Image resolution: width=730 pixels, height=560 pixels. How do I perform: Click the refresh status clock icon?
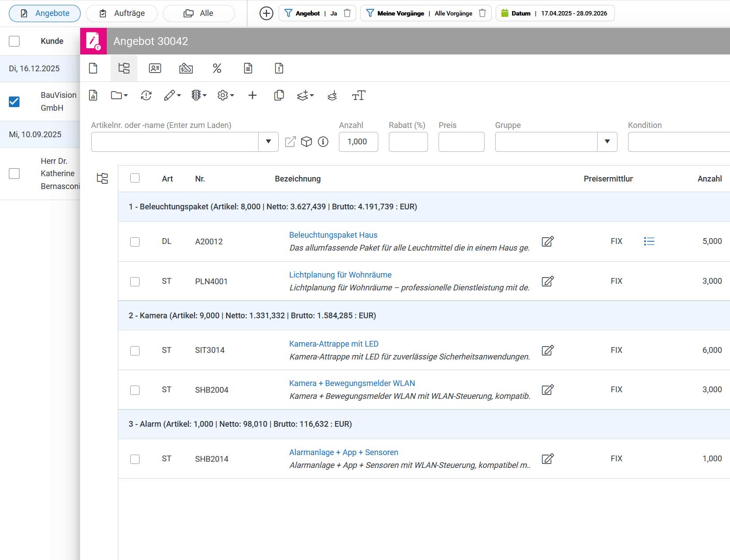[x=146, y=95]
